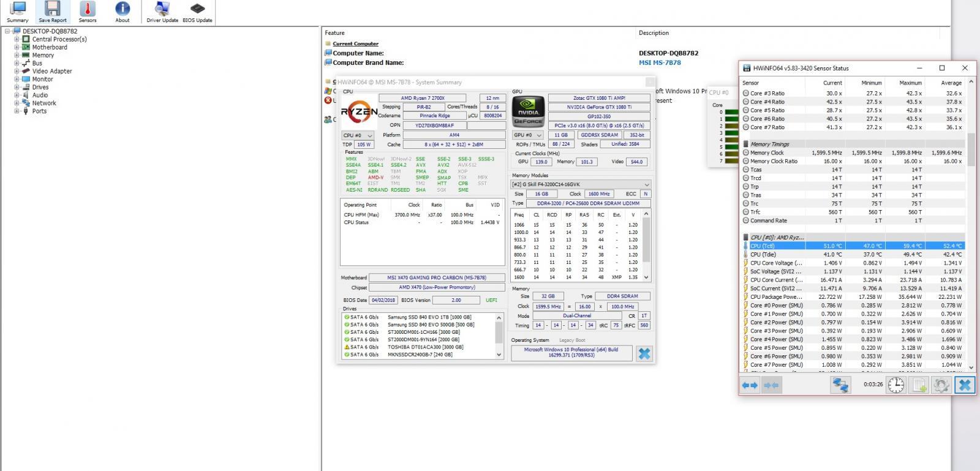The image size is (980, 471).
Task: Select the Audio tree item
Action: pyautogui.click(x=40, y=95)
